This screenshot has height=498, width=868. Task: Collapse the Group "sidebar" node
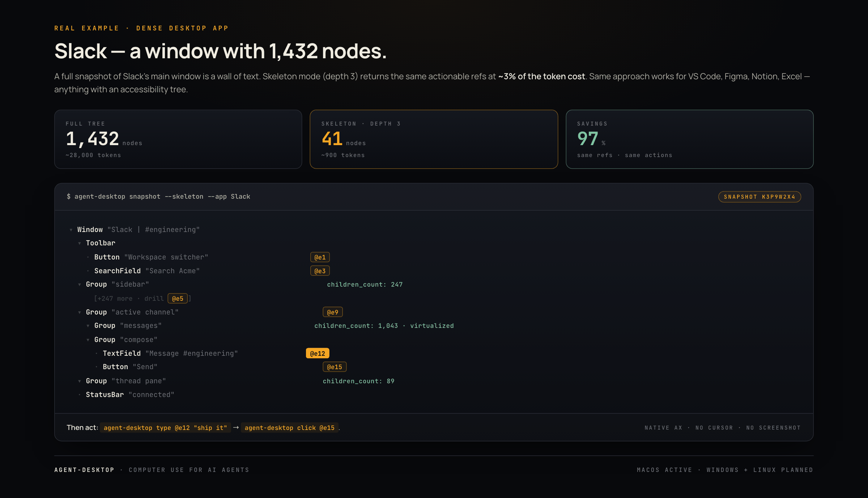pyautogui.click(x=80, y=284)
